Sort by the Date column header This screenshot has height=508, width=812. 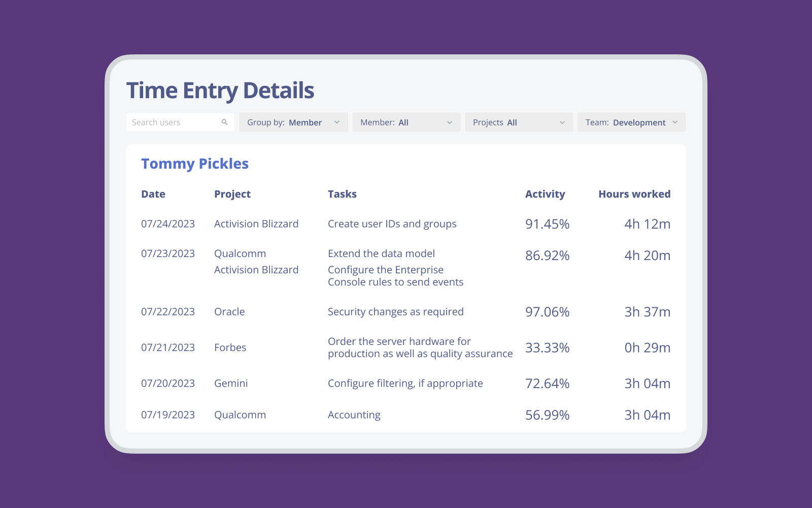coord(153,194)
